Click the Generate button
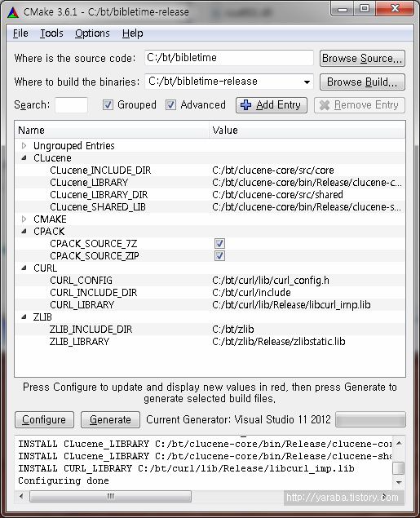This screenshot has height=518, width=420. tap(110, 419)
